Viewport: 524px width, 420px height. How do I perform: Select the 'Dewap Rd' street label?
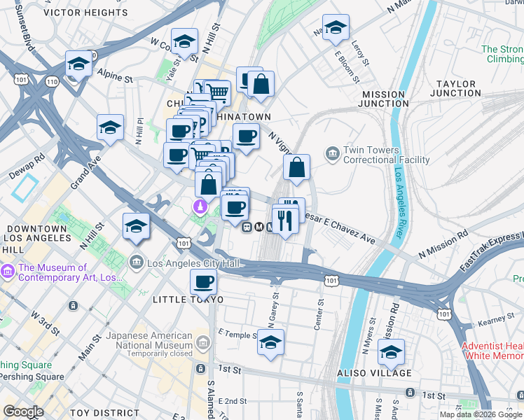tap(27, 167)
